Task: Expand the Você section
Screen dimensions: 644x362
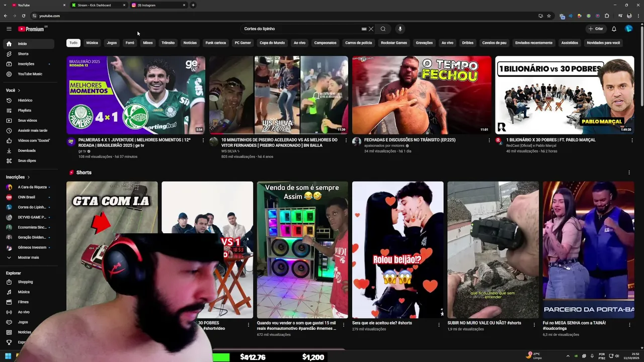Action: pos(13,90)
